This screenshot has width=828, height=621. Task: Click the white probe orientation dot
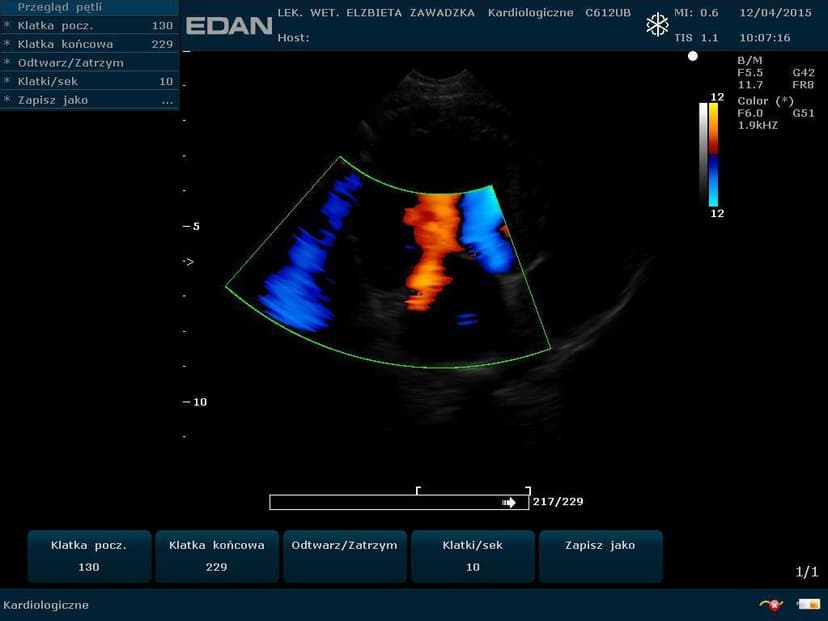[x=692, y=56]
